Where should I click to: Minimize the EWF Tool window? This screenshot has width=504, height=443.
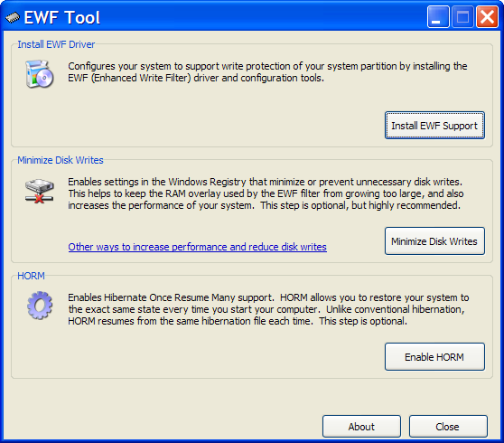[x=438, y=16]
